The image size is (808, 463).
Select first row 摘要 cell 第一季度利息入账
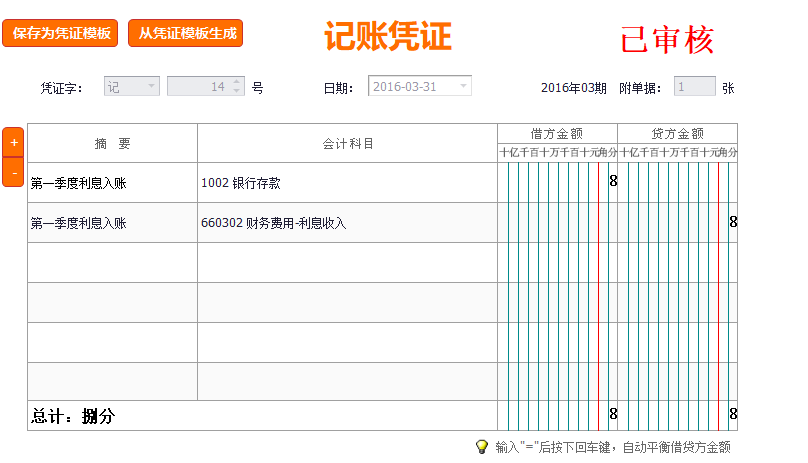(112, 183)
